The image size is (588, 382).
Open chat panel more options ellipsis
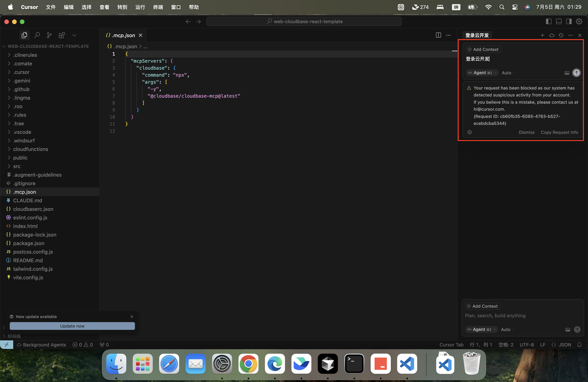(x=570, y=35)
